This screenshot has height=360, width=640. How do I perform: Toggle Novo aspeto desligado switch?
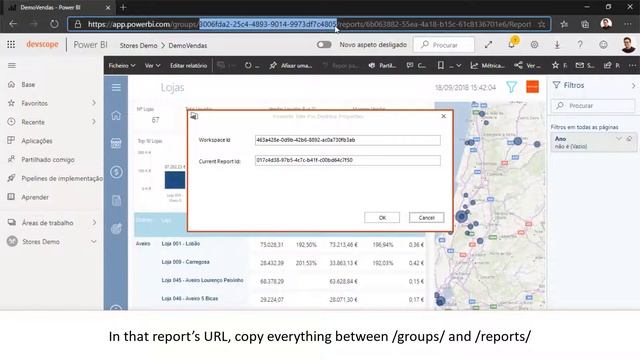click(324, 44)
